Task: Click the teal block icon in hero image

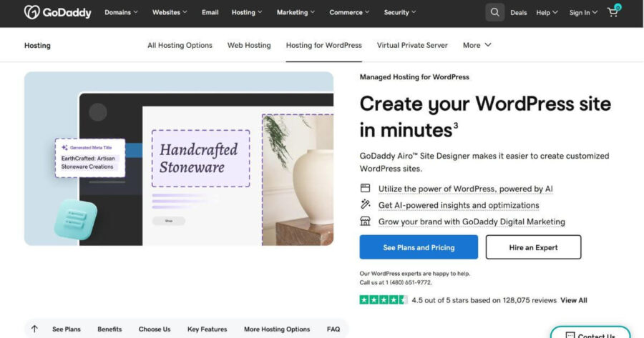Action: coord(76,220)
